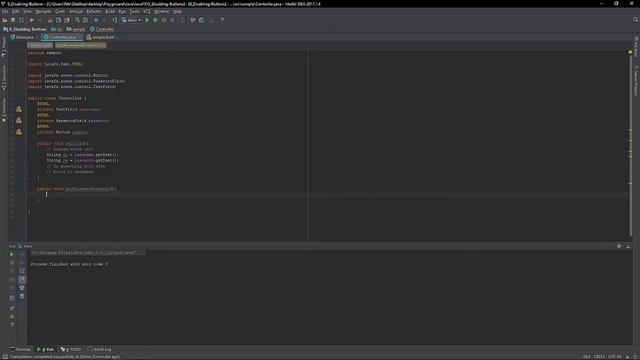Click the Up the Stack Trace arrow
The width and height of the screenshot is (640, 360).
[x=22, y=254]
